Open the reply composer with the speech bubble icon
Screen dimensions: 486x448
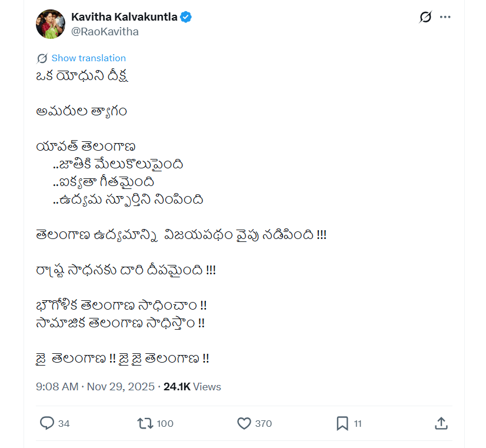pos(47,423)
